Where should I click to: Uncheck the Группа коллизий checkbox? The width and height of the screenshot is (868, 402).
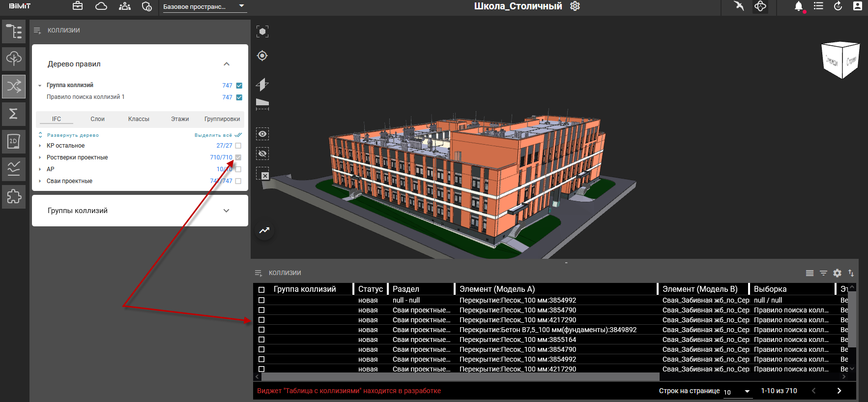click(x=239, y=86)
